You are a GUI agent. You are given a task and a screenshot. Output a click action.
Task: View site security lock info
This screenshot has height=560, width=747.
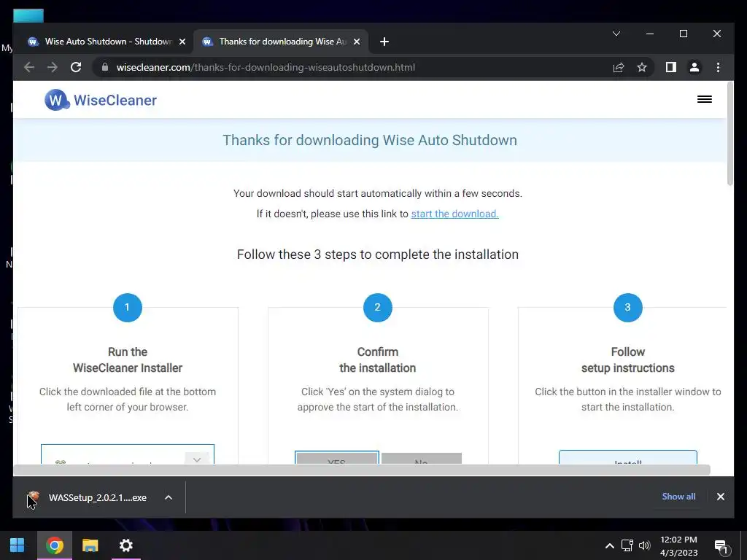point(105,67)
